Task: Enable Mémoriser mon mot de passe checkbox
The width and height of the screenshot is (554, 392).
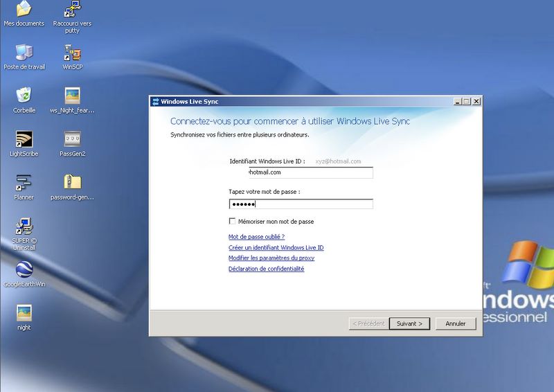Action: click(232, 221)
